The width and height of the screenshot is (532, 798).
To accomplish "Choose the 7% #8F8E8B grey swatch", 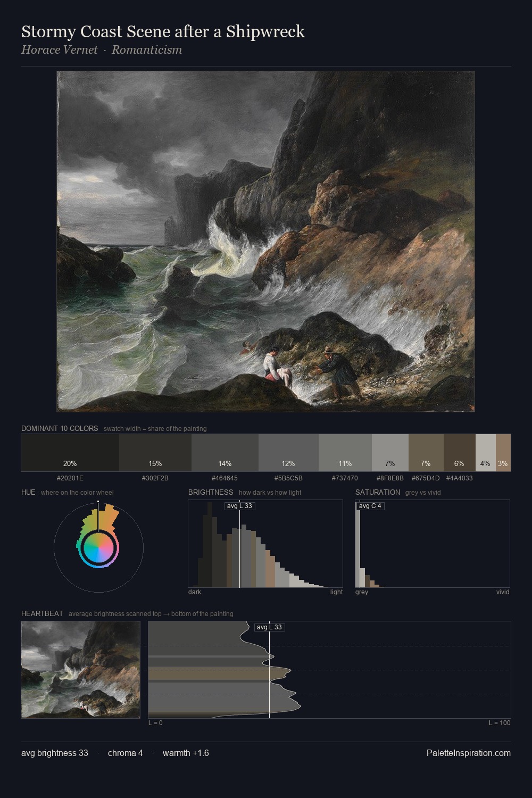I will coord(390,453).
